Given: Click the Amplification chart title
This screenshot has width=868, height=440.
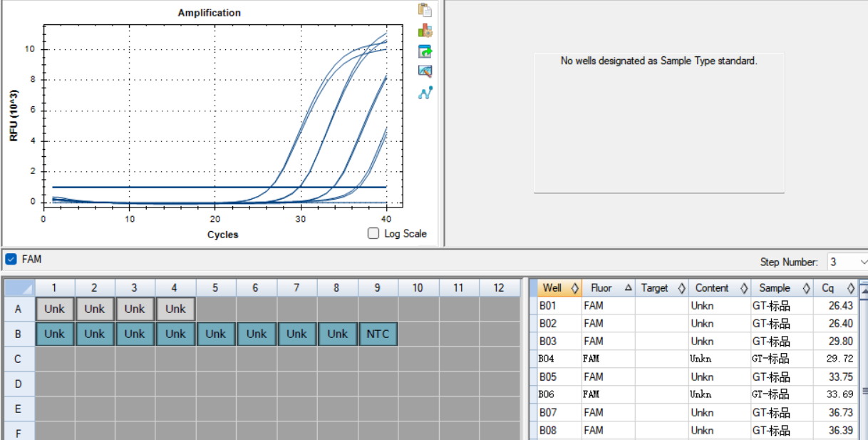Looking at the screenshot, I should (210, 13).
